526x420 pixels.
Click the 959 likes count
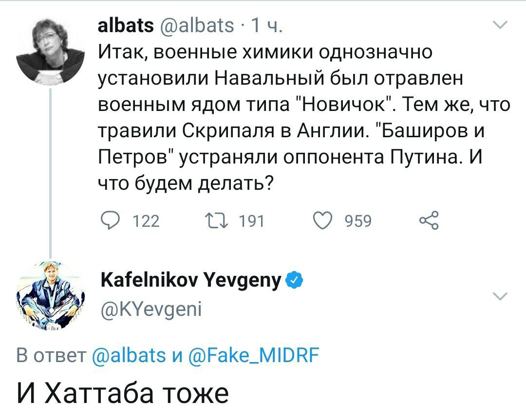point(358,222)
